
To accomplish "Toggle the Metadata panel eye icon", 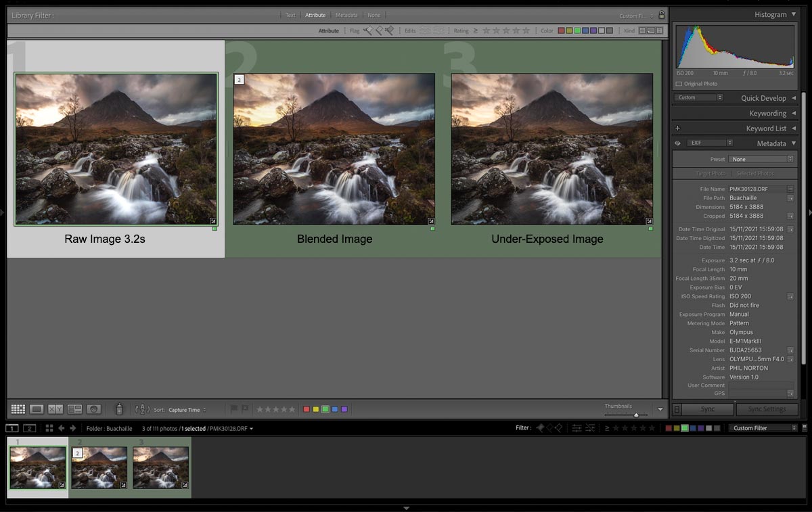I will [677, 143].
